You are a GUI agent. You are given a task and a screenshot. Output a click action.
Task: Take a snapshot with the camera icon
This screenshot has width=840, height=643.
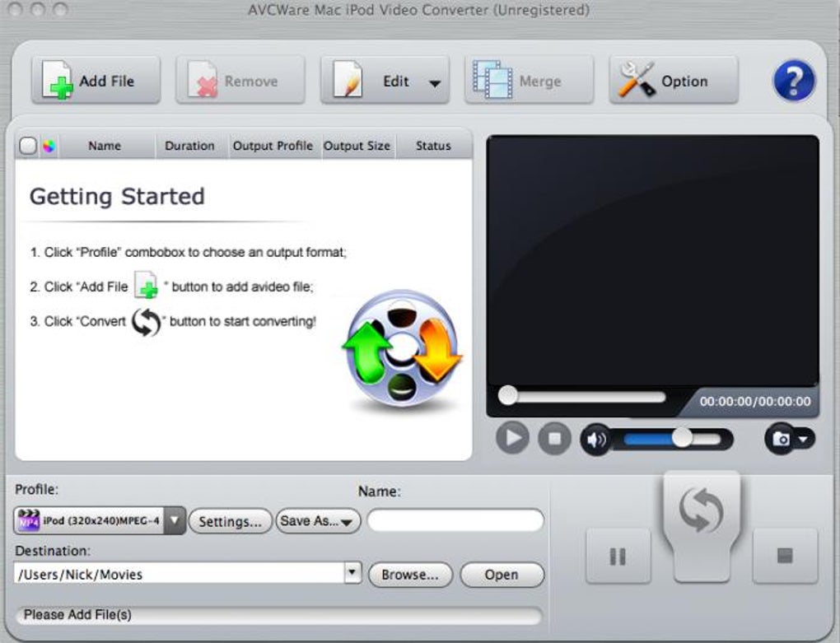pyautogui.click(x=781, y=439)
